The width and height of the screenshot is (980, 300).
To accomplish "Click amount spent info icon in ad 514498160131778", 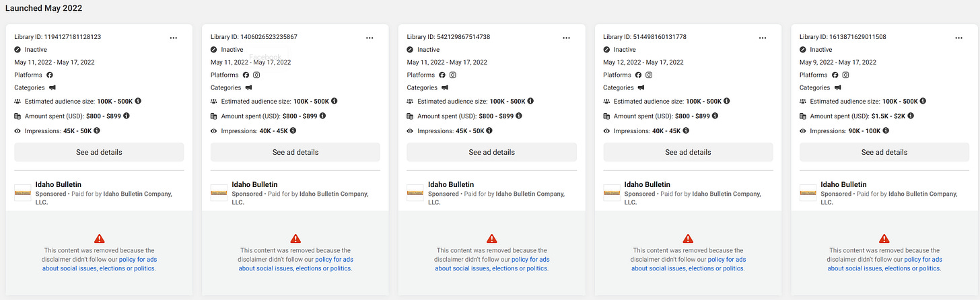I will pos(715,116).
